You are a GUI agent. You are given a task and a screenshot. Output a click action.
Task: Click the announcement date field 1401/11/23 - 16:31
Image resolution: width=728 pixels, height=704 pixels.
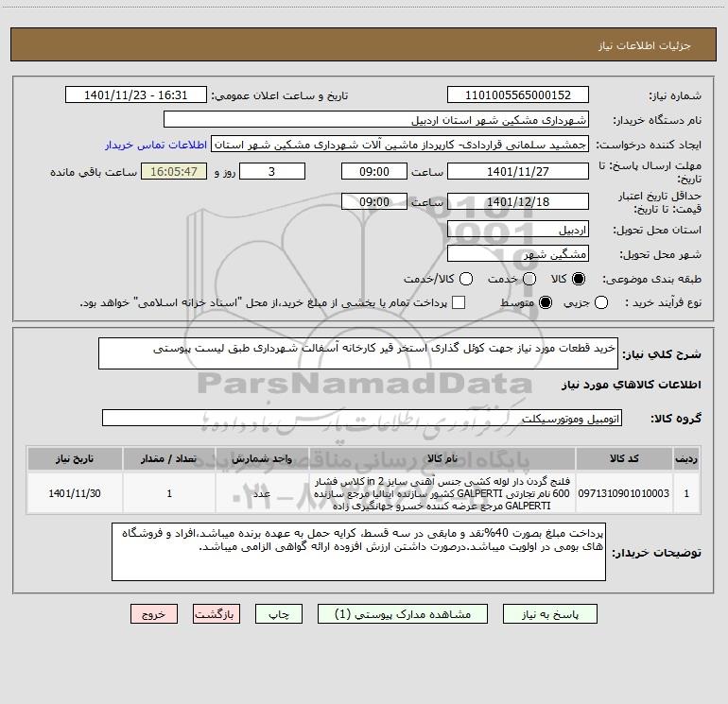click(x=136, y=94)
